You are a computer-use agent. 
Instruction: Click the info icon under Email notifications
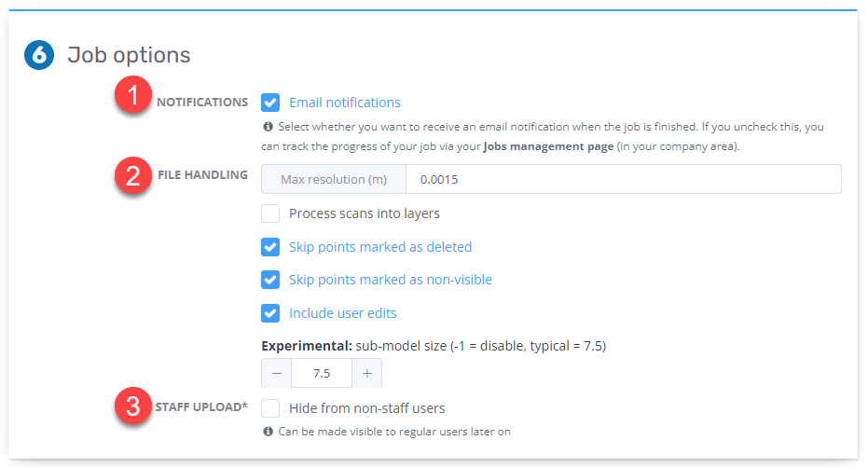[269, 127]
